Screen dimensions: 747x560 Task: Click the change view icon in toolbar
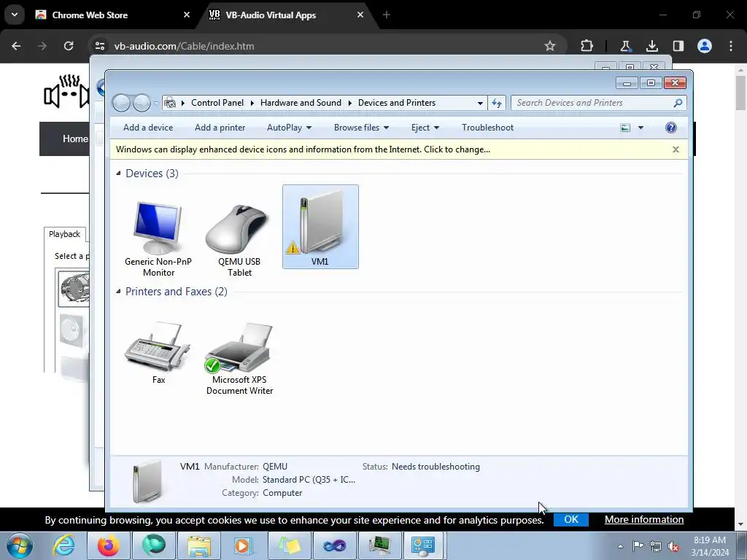point(625,128)
